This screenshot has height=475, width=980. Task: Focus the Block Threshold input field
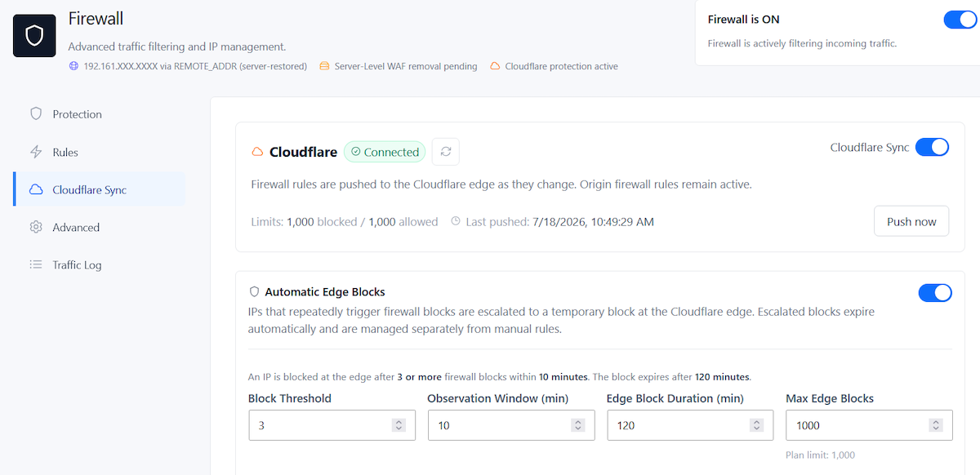(x=332, y=425)
